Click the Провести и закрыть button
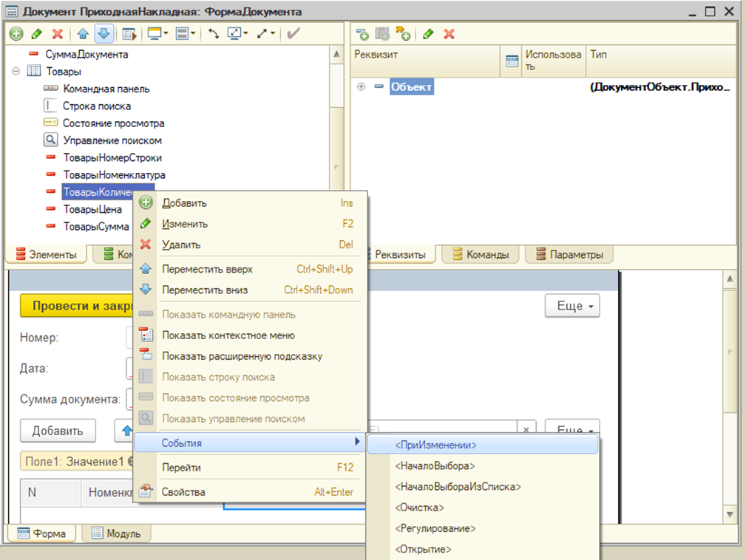This screenshot has height=560, width=746. 76,306
